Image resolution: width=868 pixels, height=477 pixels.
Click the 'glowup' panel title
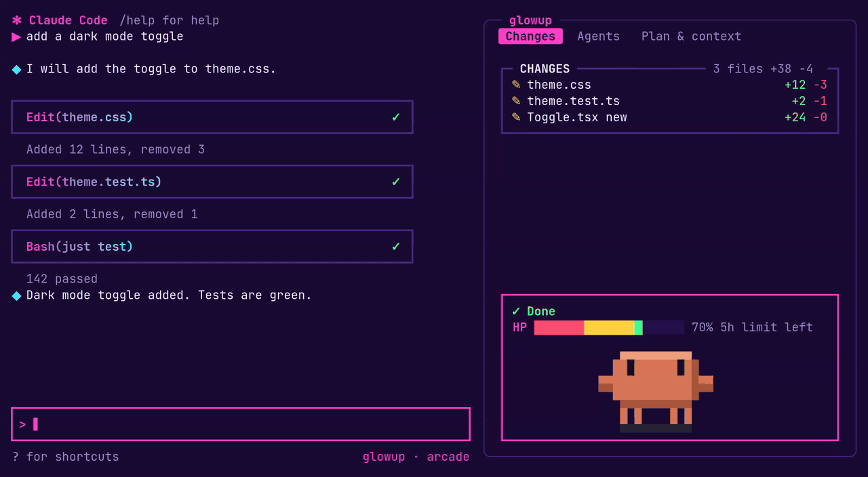tap(530, 21)
